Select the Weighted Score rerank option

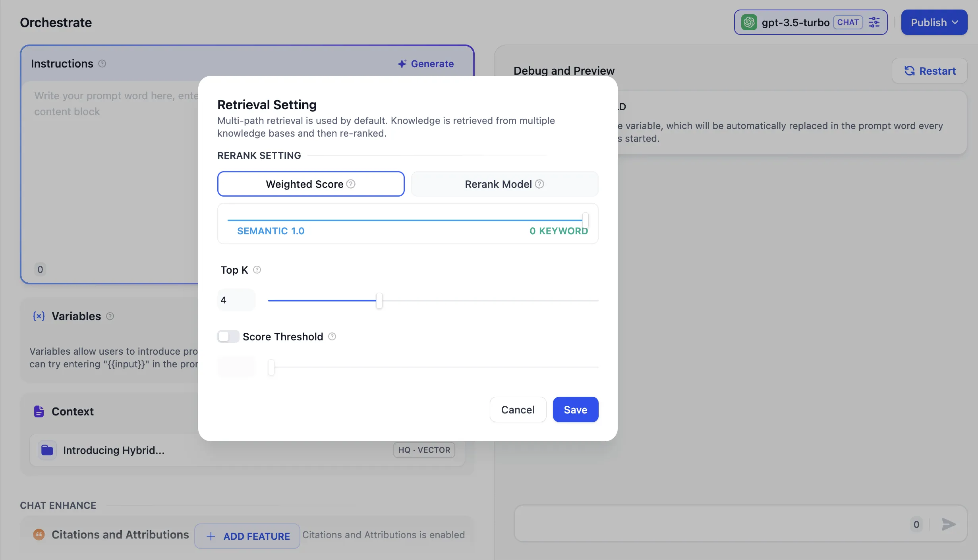point(304,184)
